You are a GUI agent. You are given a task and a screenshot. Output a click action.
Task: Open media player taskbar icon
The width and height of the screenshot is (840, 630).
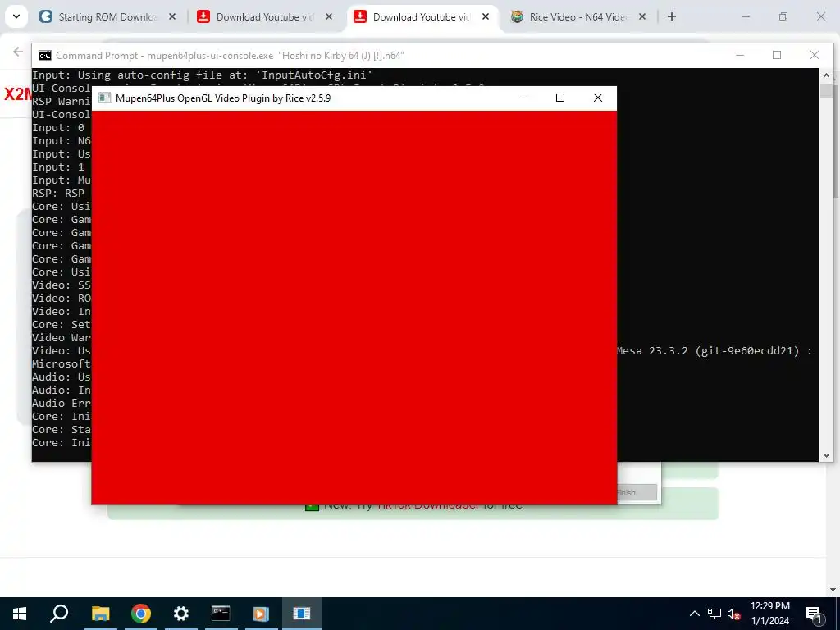pos(261,614)
